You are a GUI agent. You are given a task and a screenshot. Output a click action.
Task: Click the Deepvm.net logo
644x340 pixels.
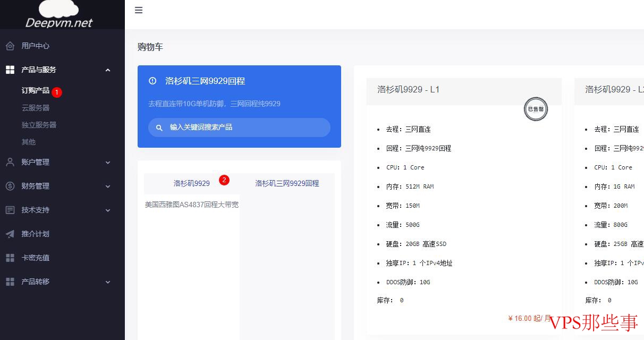tap(59, 15)
